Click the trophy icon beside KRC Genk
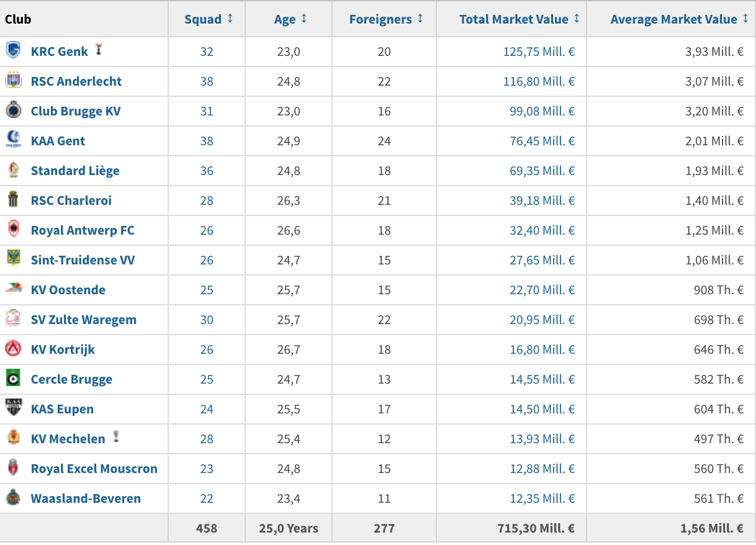756x545 pixels. [98, 50]
